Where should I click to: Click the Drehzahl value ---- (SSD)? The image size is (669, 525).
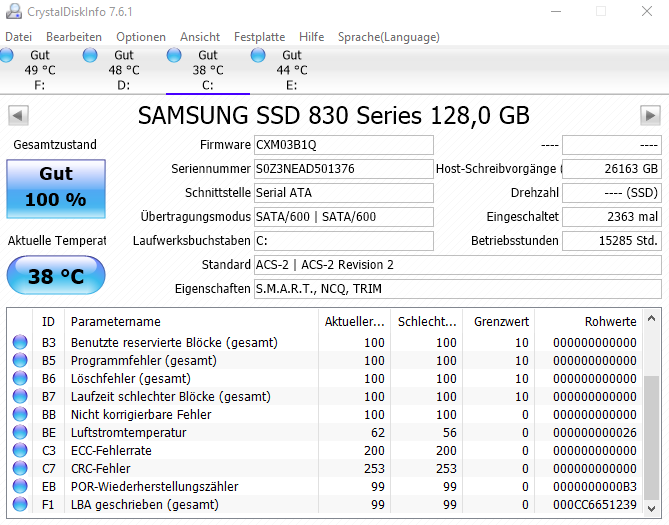tap(612, 193)
